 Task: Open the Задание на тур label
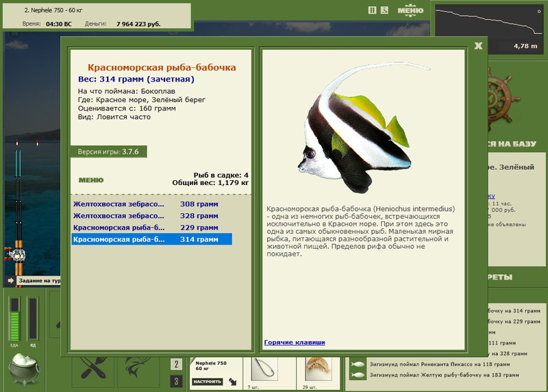(39, 280)
